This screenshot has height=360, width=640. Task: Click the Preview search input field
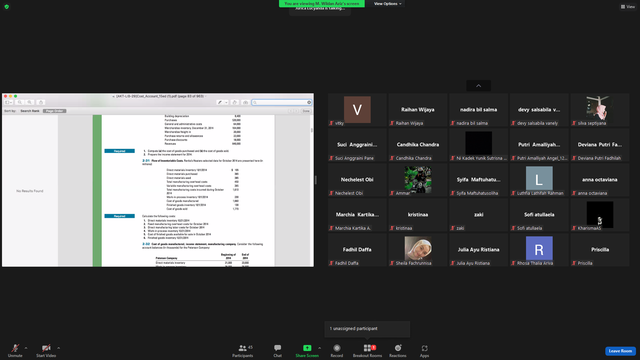pos(281,102)
